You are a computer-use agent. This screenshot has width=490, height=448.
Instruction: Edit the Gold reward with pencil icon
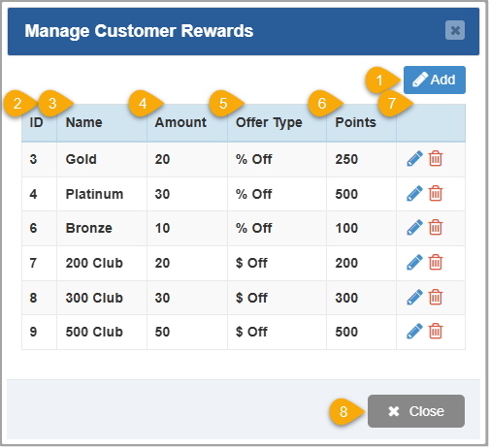[414, 159]
